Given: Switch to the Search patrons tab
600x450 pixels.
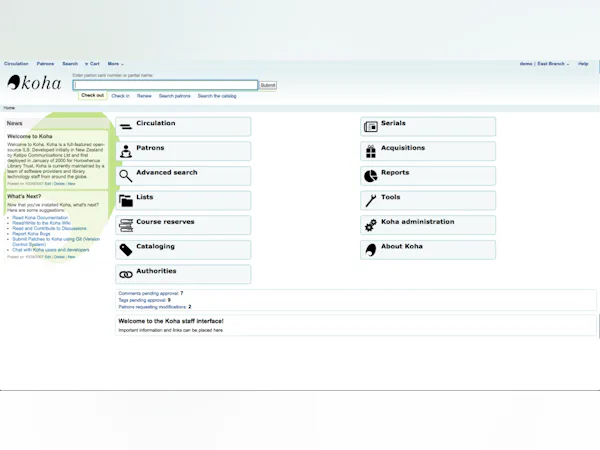Looking at the screenshot, I should point(174,96).
